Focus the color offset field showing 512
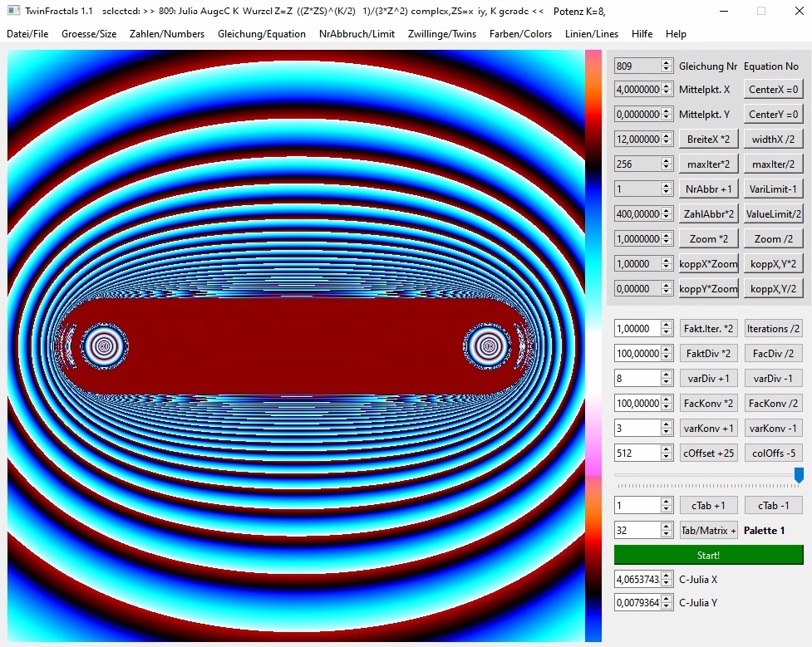 (643, 453)
